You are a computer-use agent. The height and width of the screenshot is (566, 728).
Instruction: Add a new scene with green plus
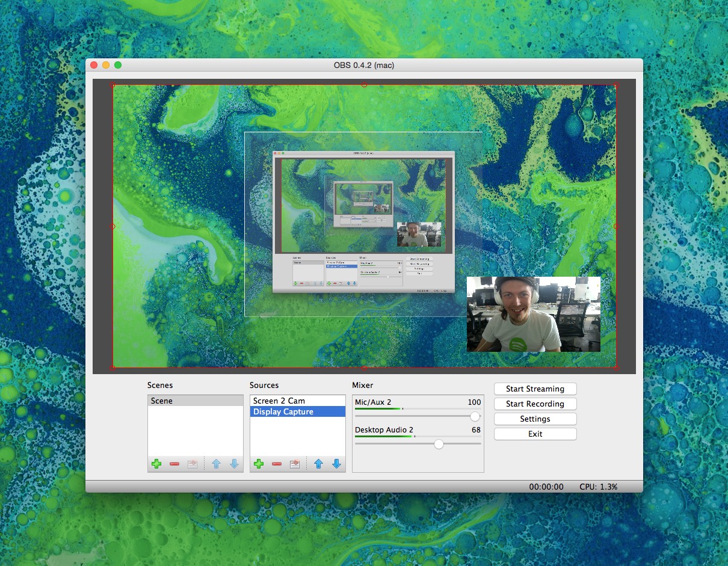[x=156, y=464]
